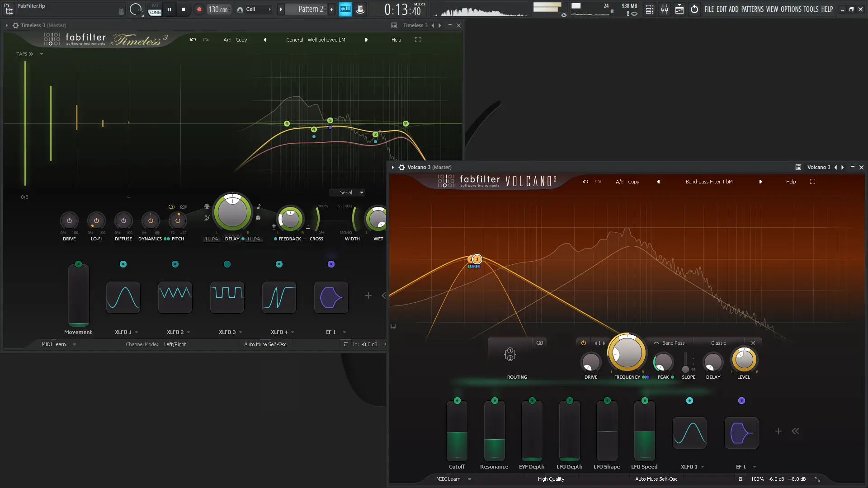
Task: Open the Volcano routing diagram icon
Action: coord(510,354)
